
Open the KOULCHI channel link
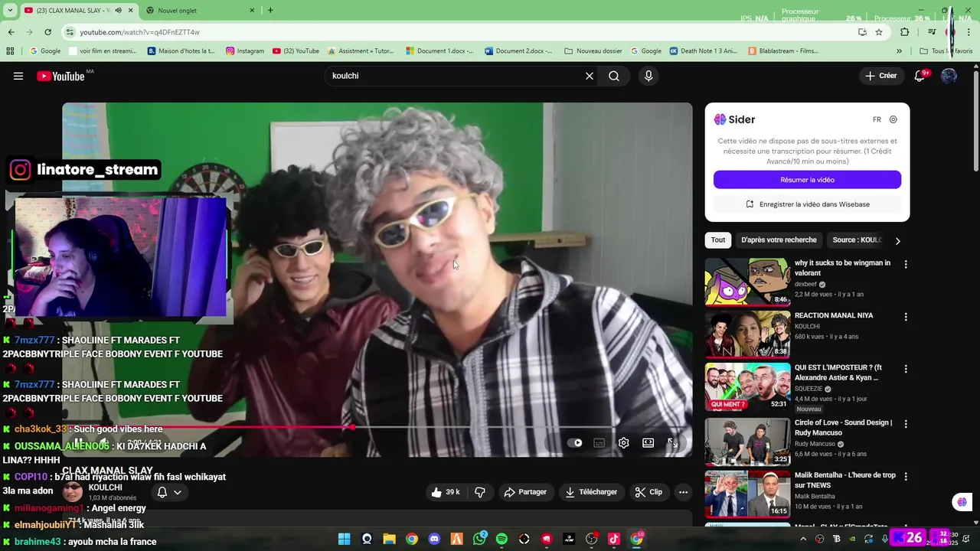pos(105,487)
